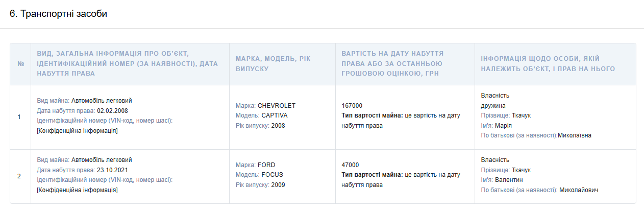This screenshot has height=210, width=644.
Task: Click acquisition date 02.02.2008
Action: (x=112, y=110)
